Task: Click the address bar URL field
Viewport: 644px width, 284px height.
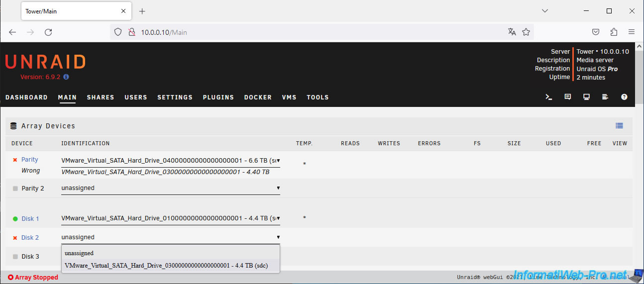Action: pyautogui.click(x=319, y=32)
